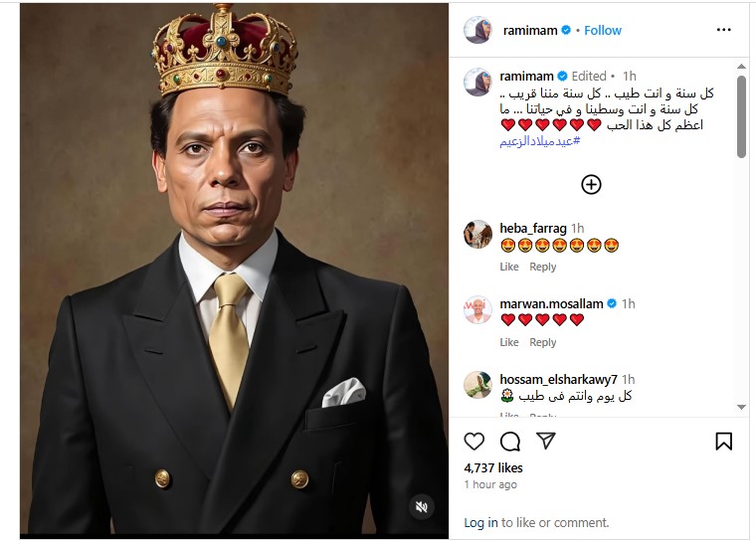This screenshot has width=756, height=547.
Task: Open ramimam profile picture in the header
Action: click(x=477, y=30)
